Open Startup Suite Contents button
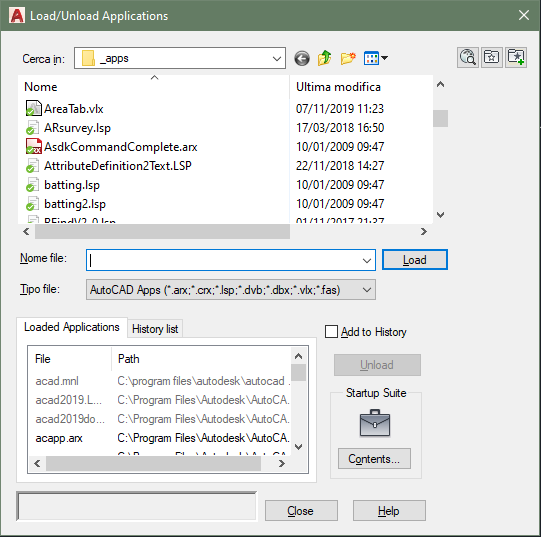The width and height of the screenshot is (541, 537). tap(374, 459)
